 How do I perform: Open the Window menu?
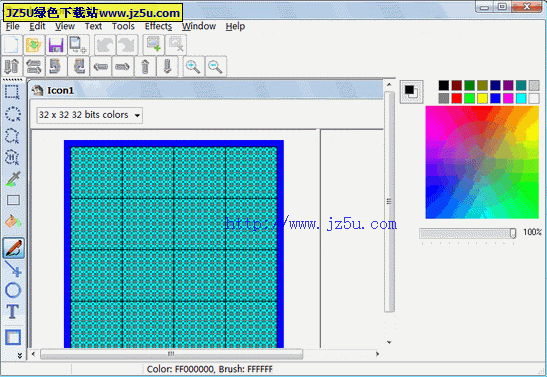[x=199, y=26]
